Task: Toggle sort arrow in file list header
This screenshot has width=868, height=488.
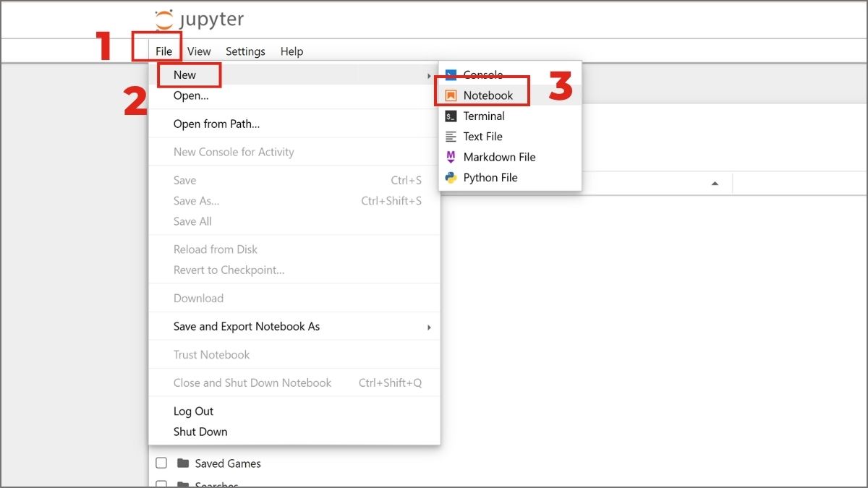Action: [x=715, y=184]
